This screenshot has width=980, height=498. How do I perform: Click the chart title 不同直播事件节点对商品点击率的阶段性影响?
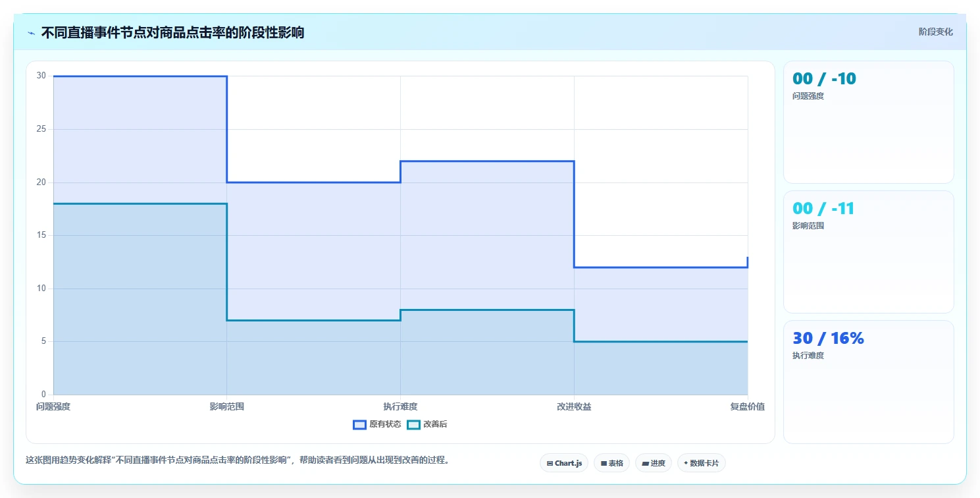[x=172, y=32]
